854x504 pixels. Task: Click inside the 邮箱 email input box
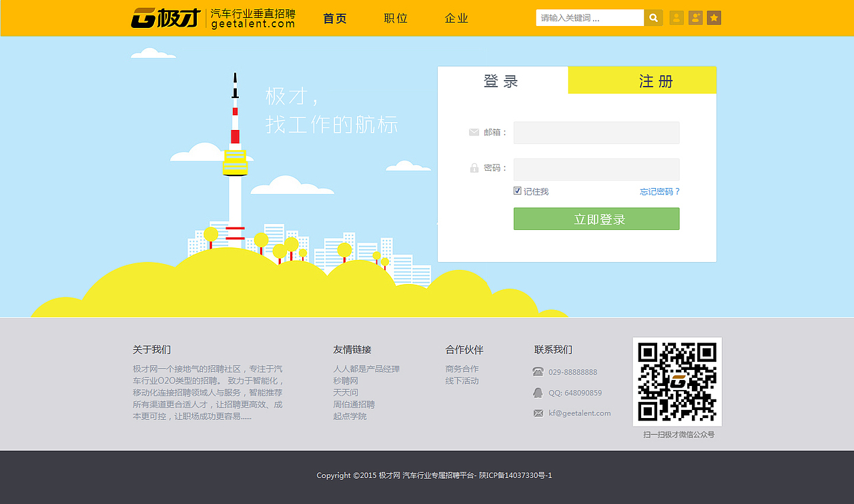pos(596,132)
